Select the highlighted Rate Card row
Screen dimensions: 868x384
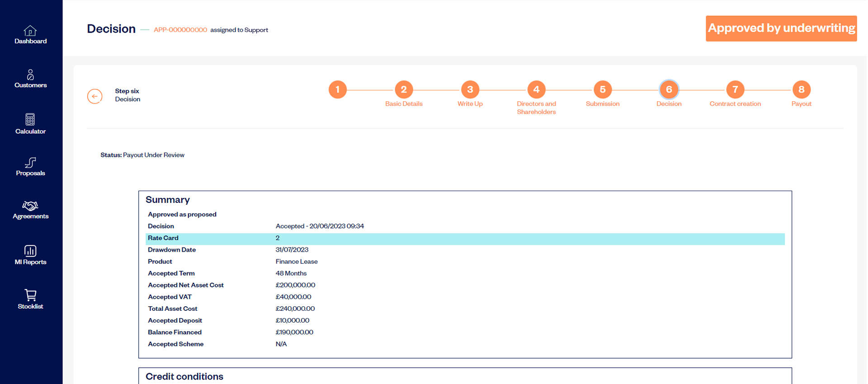click(x=465, y=238)
